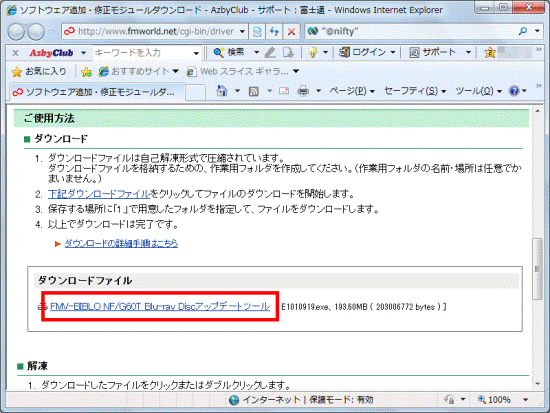Click the scrollbar up arrow
Screen dimensions: 550x413
click(x=537, y=111)
